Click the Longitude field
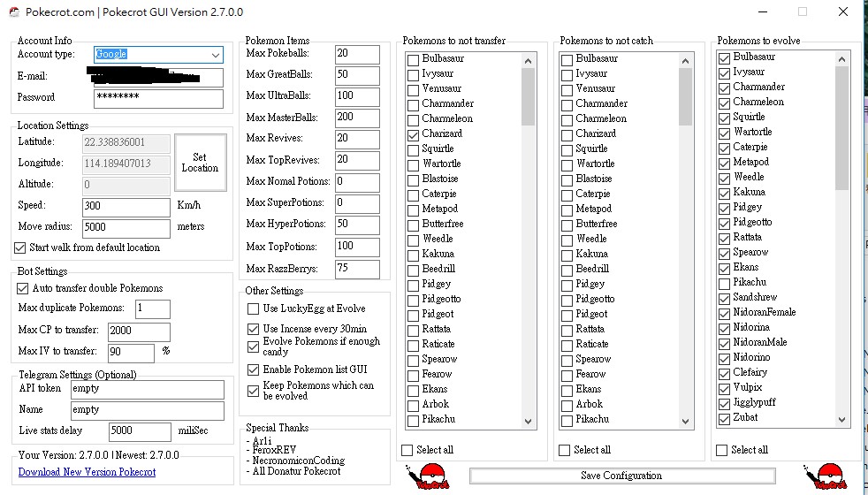Screen dimensions: 868x495 126,164
